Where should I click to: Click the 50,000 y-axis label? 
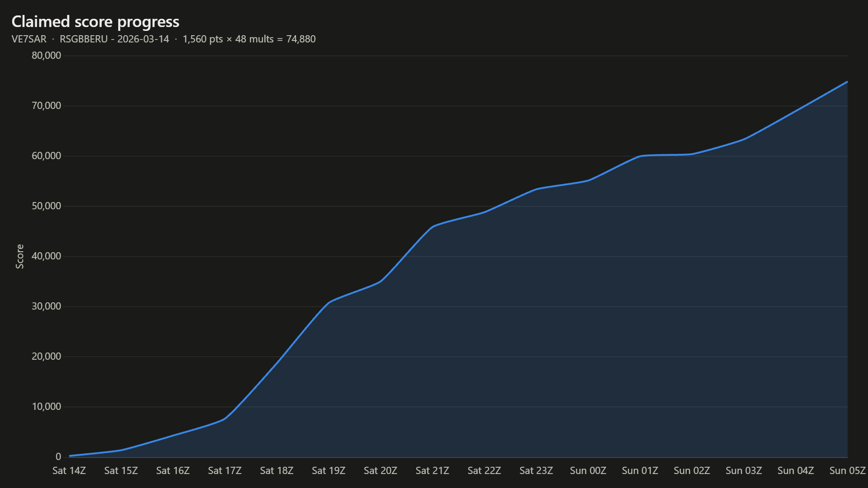click(x=47, y=206)
